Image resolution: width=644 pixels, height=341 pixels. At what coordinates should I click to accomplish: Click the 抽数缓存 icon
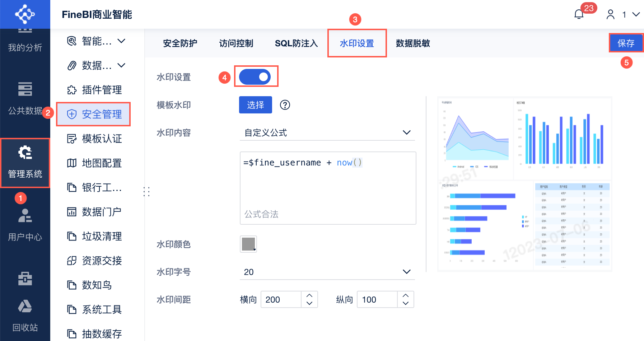pos(72,334)
